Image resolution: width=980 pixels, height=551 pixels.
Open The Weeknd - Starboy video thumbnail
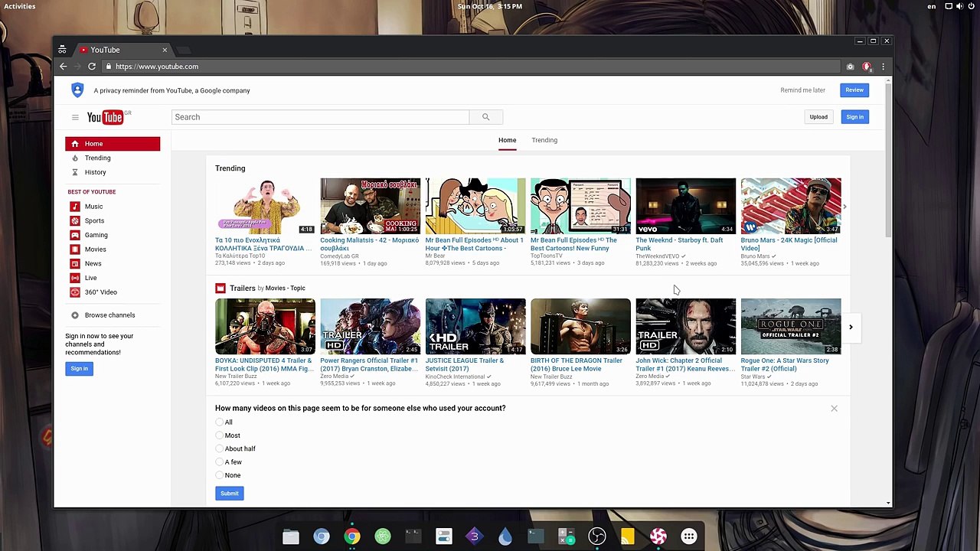685,207
